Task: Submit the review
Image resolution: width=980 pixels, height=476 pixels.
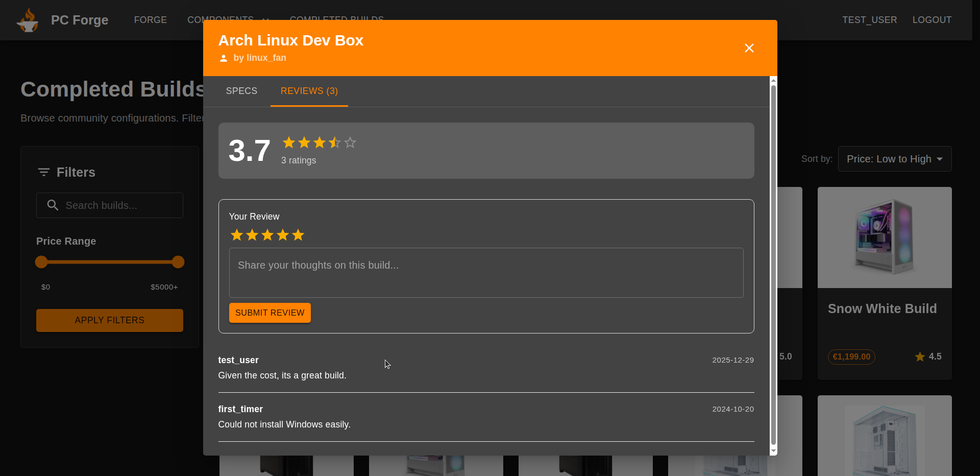Action: (x=269, y=313)
